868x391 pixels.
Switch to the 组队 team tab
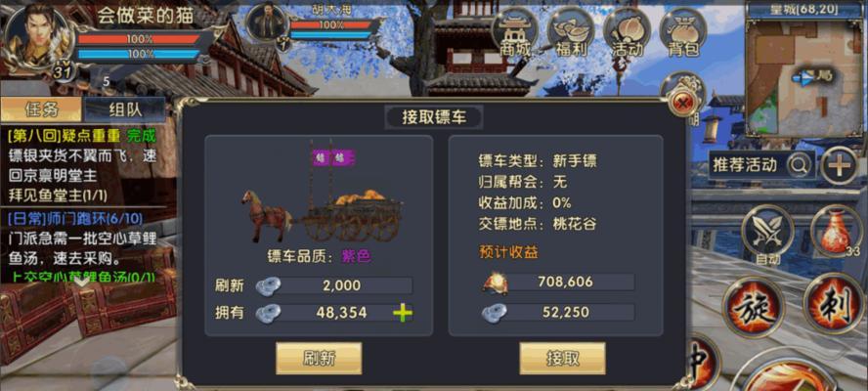point(124,109)
